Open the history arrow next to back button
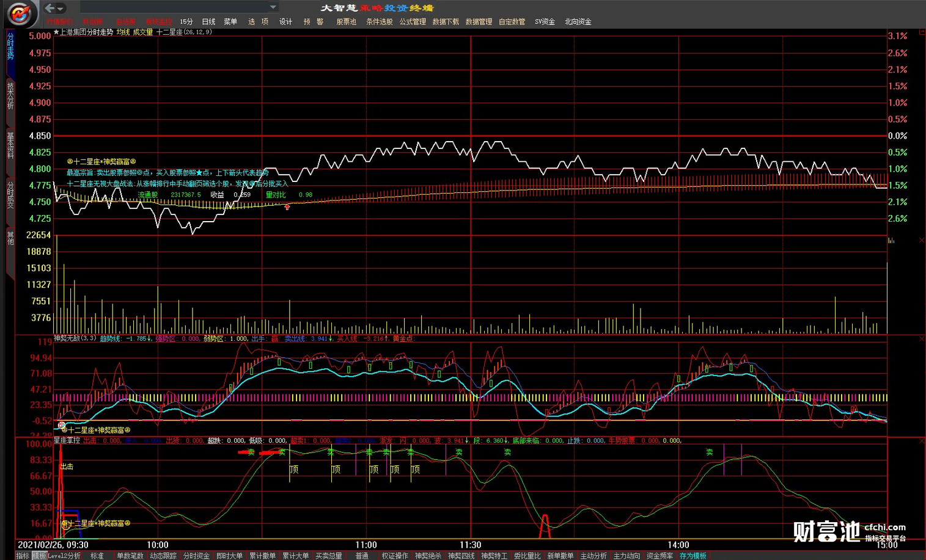926x560 pixels. [61, 9]
